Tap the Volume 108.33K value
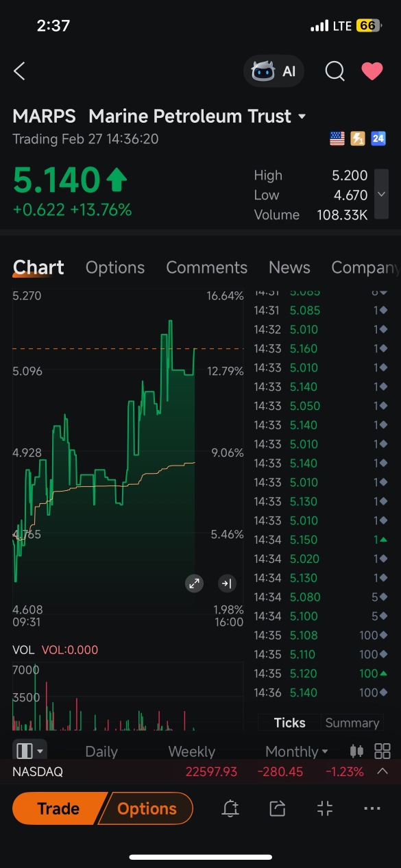Viewport: 401px width, 868px height. pos(342,215)
